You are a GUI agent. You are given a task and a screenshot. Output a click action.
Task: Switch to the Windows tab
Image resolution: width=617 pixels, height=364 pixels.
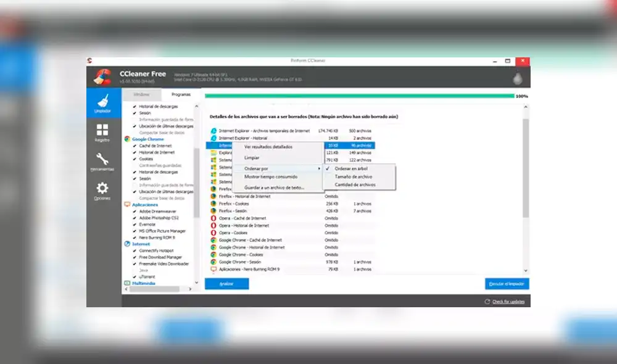pos(142,94)
